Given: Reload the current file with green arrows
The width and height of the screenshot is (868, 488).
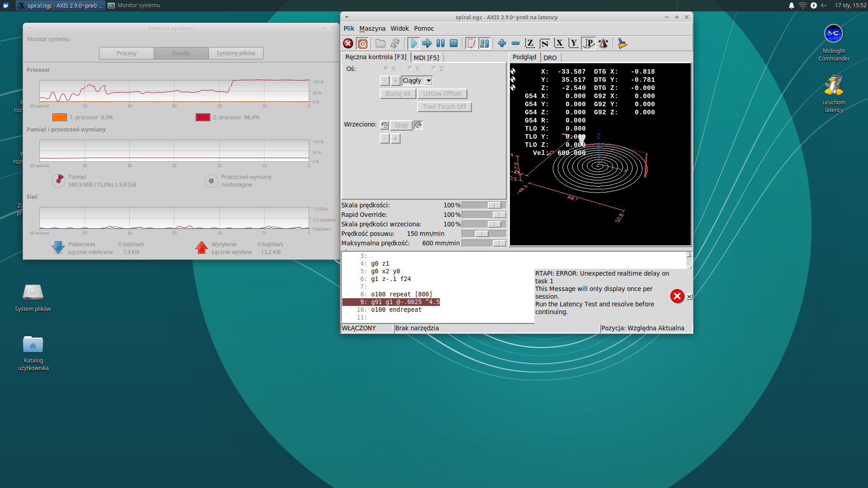Looking at the screenshot, I should 395,43.
